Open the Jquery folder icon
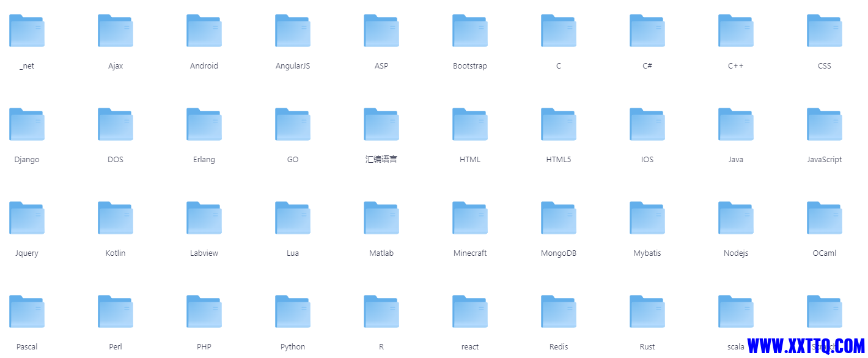This screenshot has width=868, height=358. pyautogui.click(x=27, y=218)
